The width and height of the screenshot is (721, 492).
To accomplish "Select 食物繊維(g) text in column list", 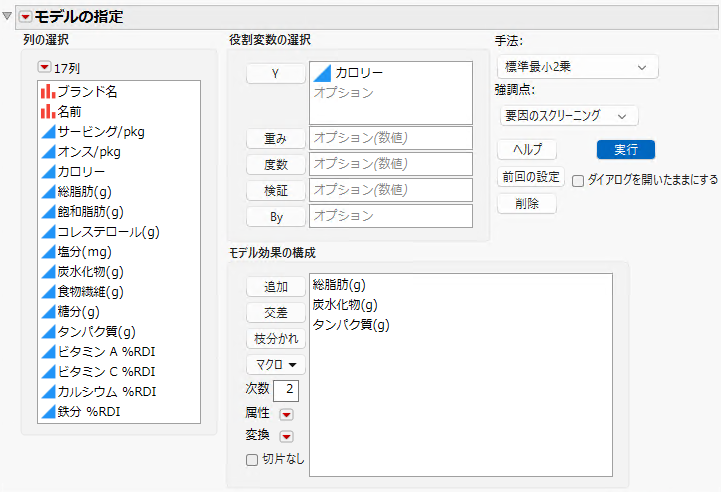I will [91, 292].
